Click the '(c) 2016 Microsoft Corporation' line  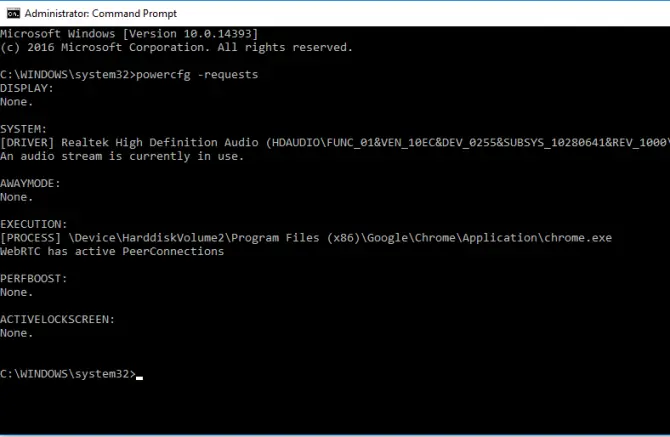(x=176, y=47)
